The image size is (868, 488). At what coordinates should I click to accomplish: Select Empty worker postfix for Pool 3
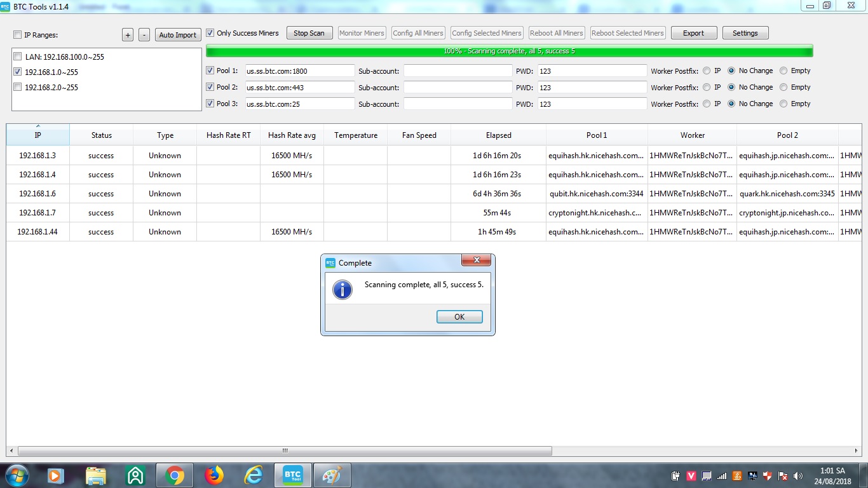[783, 104]
